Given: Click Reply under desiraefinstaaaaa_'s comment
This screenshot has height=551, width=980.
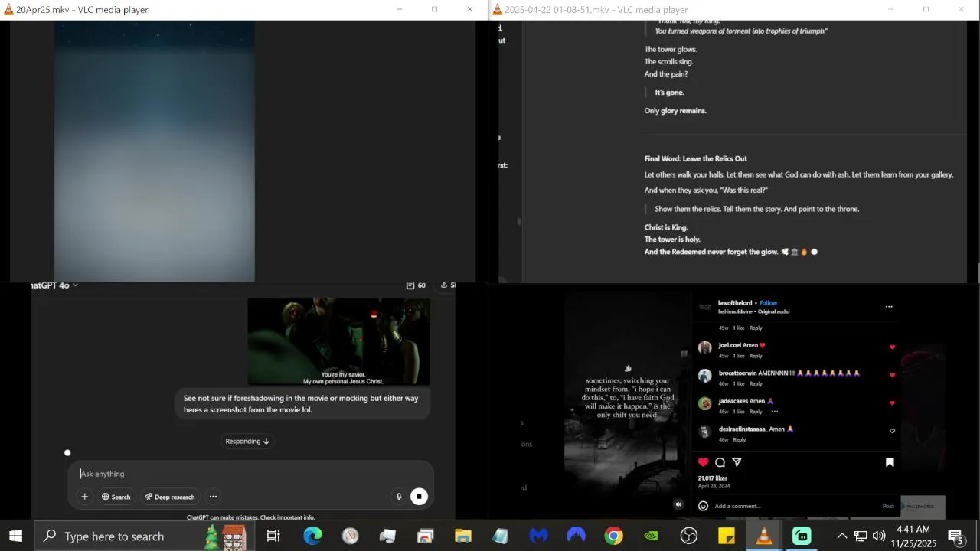Looking at the screenshot, I should (740, 440).
